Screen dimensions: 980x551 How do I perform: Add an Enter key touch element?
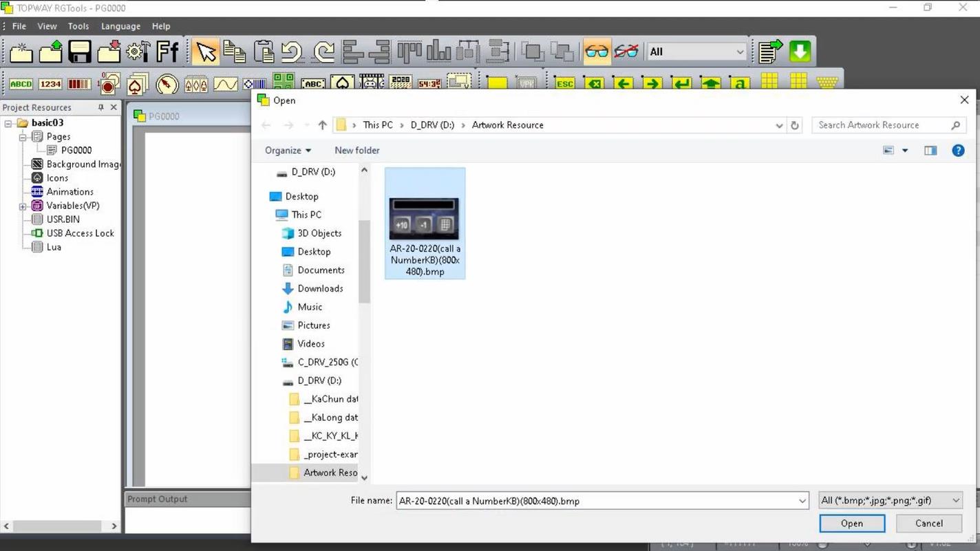click(x=681, y=83)
